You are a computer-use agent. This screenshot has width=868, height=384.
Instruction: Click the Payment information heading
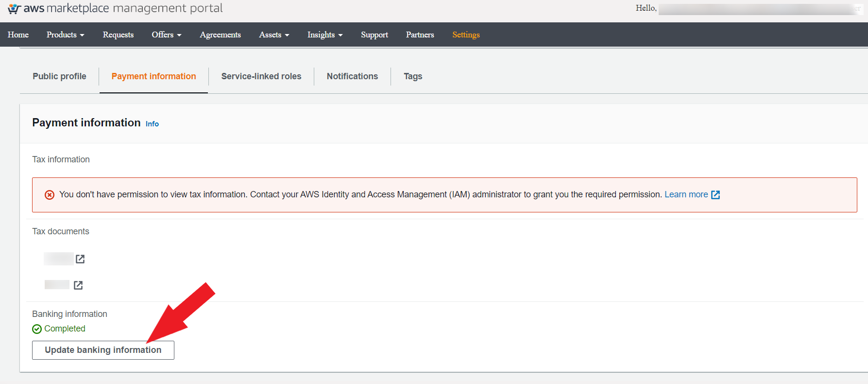point(86,122)
